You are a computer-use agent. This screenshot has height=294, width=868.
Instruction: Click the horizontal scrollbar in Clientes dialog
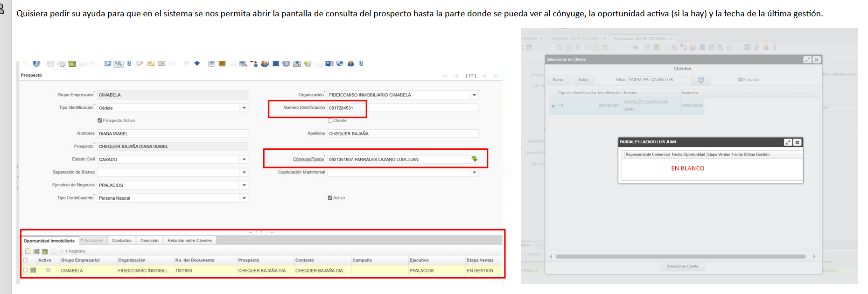pyautogui.click(x=680, y=257)
